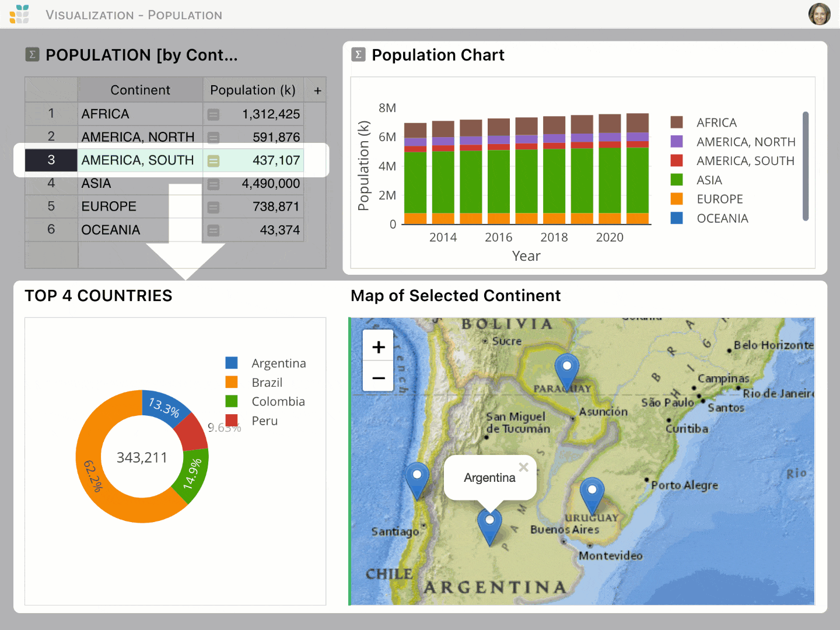Click the app logo in top-left corner

pos(19,14)
